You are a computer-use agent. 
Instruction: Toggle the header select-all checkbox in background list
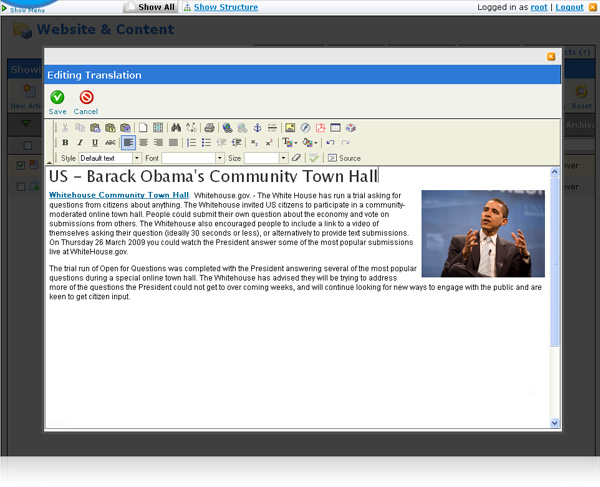point(27,145)
